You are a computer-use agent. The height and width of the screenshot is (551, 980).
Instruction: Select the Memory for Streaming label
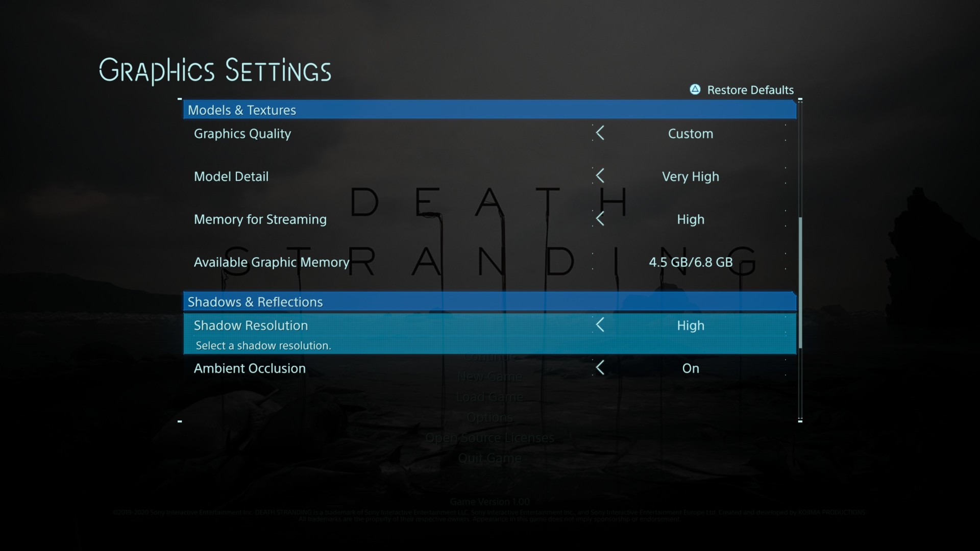260,219
